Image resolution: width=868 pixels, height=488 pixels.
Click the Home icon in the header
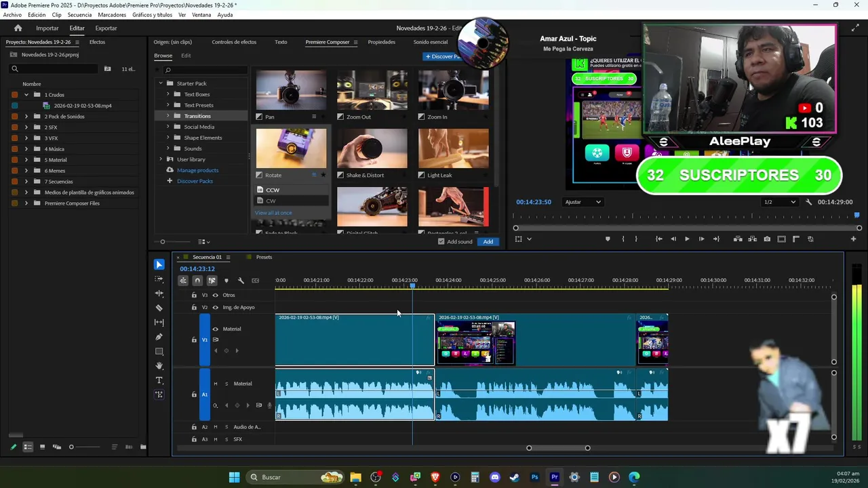tap(18, 28)
